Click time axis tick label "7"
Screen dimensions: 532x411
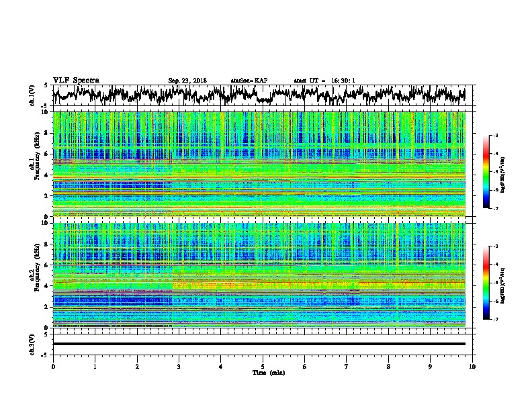coord(347,367)
